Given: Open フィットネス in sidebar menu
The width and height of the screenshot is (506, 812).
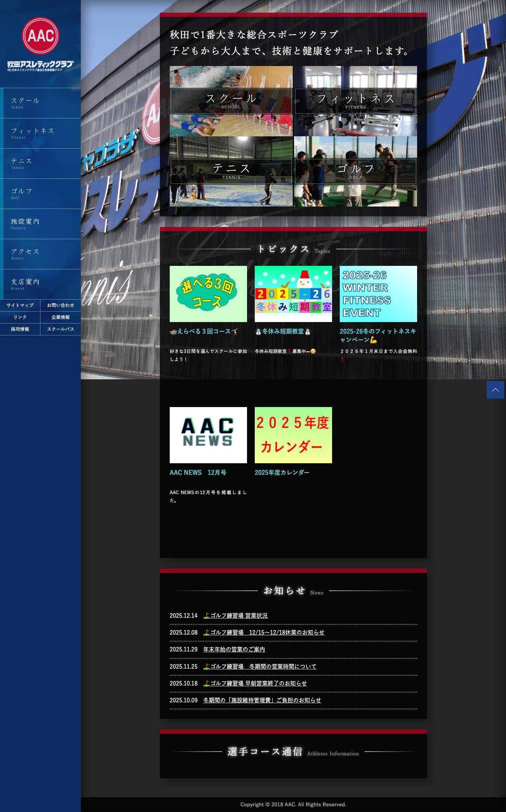Looking at the screenshot, I should point(40,133).
